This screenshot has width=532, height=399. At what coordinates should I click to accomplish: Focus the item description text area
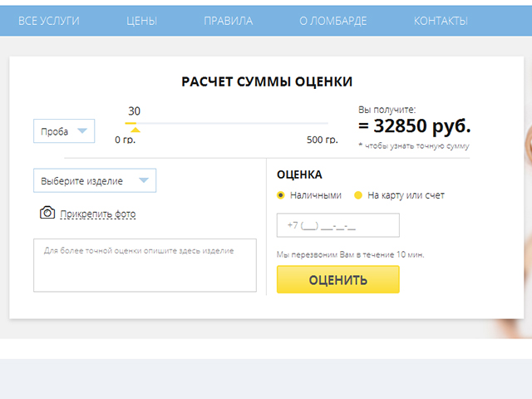(145, 265)
